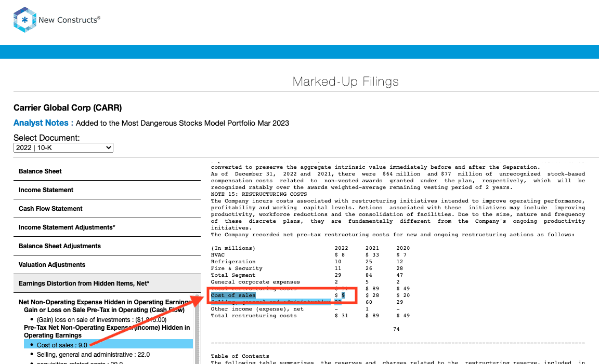
Task: Select the 'Cost of sales : 9.0' list item
Action: click(x=109, y=345)
